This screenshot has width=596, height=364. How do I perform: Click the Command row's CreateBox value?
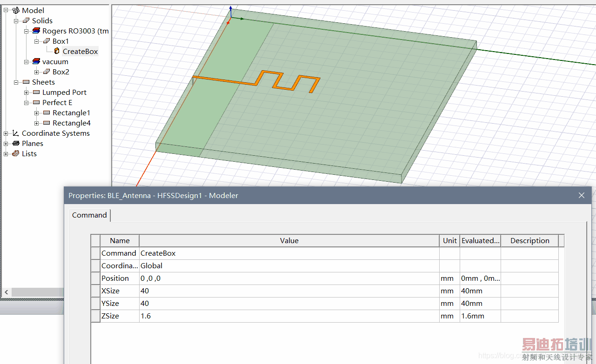pos(289,253)
